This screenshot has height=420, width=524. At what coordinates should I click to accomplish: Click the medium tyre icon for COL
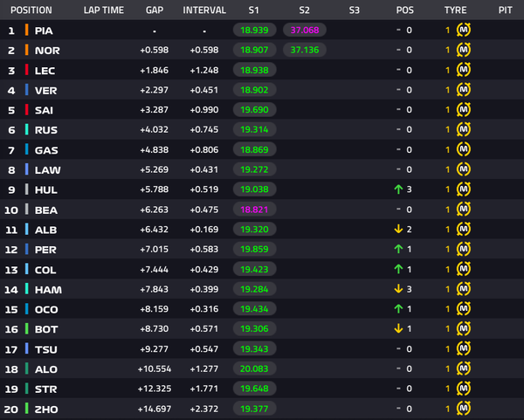[x=464, y=269]
